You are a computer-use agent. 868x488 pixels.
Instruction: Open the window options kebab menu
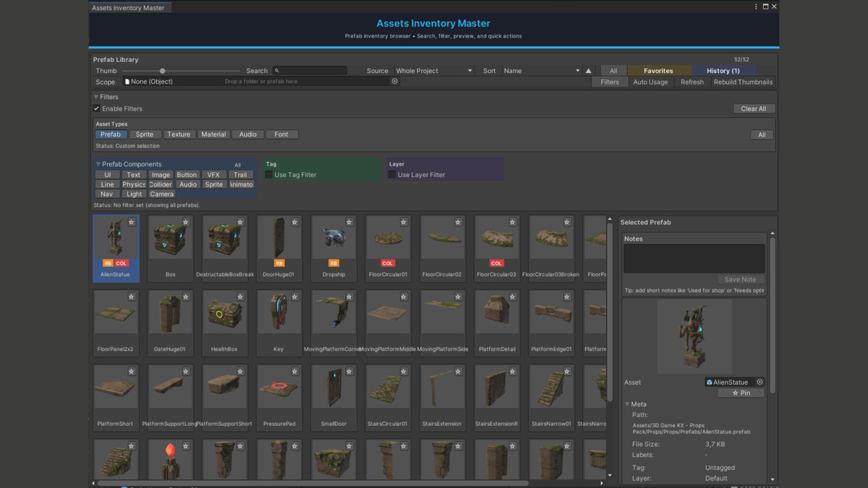click(x=757, y=7)
